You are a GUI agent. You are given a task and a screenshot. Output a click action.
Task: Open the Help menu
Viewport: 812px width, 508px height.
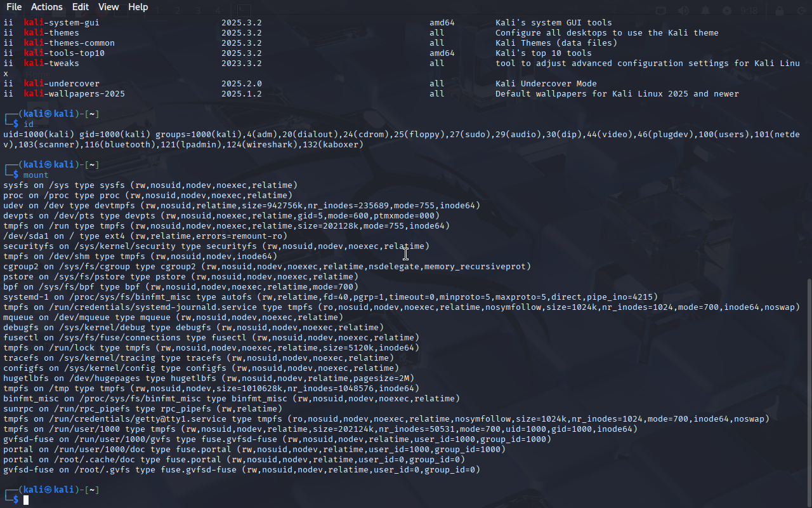click(x=138, y=7)
